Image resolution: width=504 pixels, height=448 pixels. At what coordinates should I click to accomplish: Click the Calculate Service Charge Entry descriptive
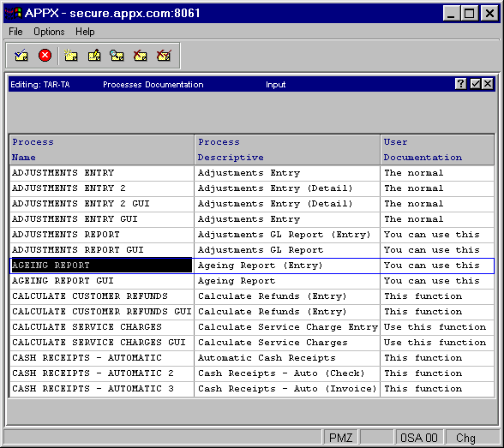click(x=287, y=327)
